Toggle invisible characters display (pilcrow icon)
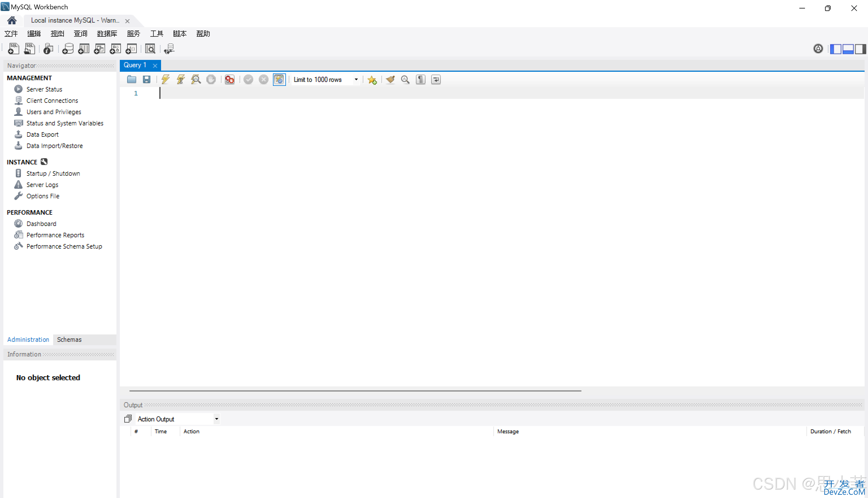Screen dimensions: 868x498 (x=420, y=80)
